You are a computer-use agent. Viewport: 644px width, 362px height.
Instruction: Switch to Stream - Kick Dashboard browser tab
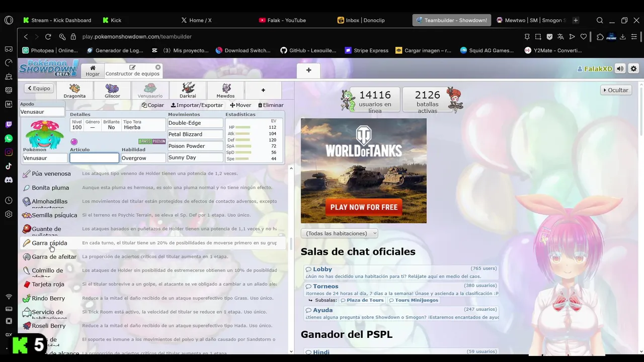(x=57, y=20)
